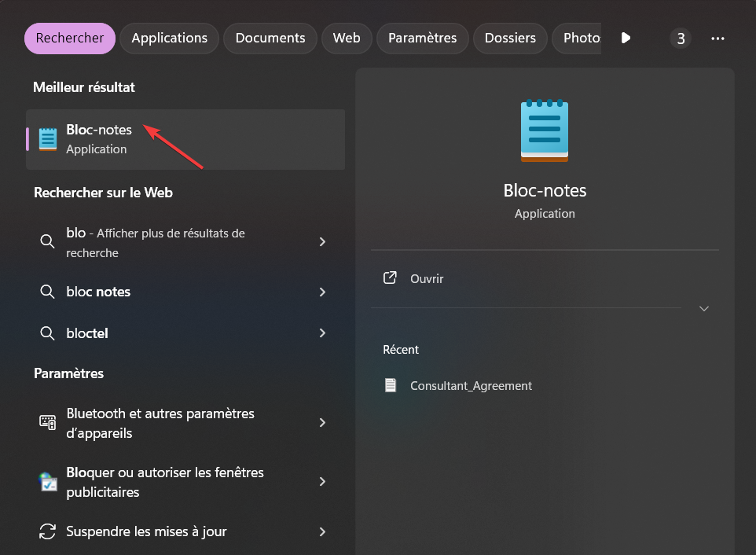Screen dimensions: 756x555
Task: Open Bloquer ou autoriser les fenêtres publicitaires
Action: [x=185, y=482]
